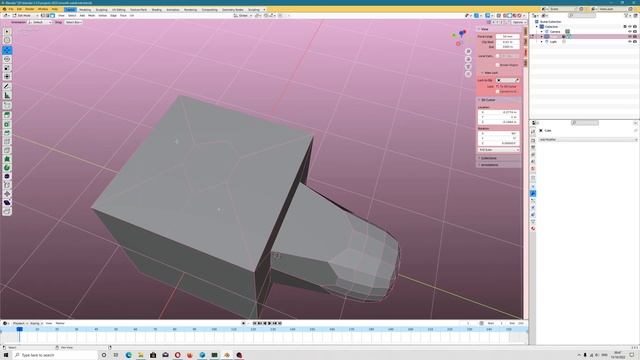
Task: Select the Spin tool
Action: pos(7,168)
